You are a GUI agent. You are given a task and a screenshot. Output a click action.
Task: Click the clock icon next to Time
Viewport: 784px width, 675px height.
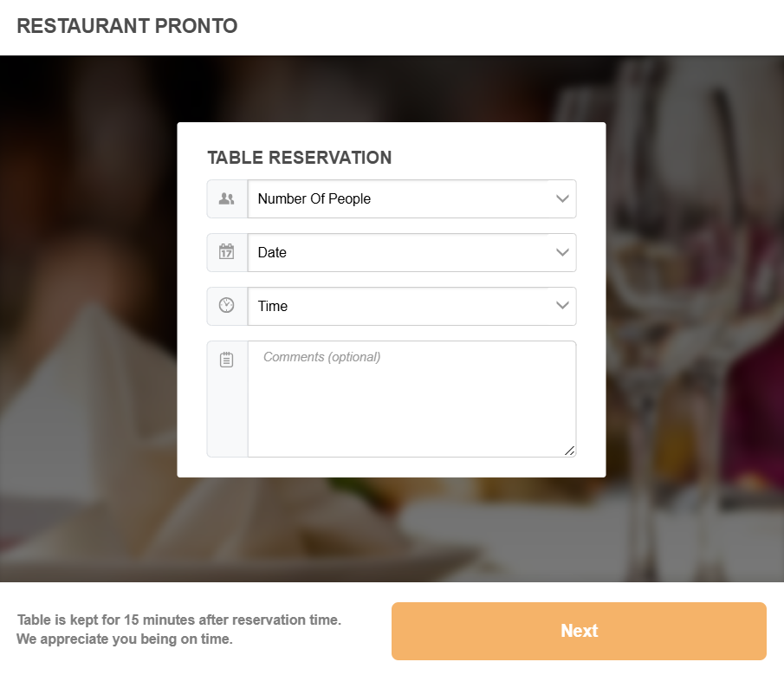[x=227, y=306]
